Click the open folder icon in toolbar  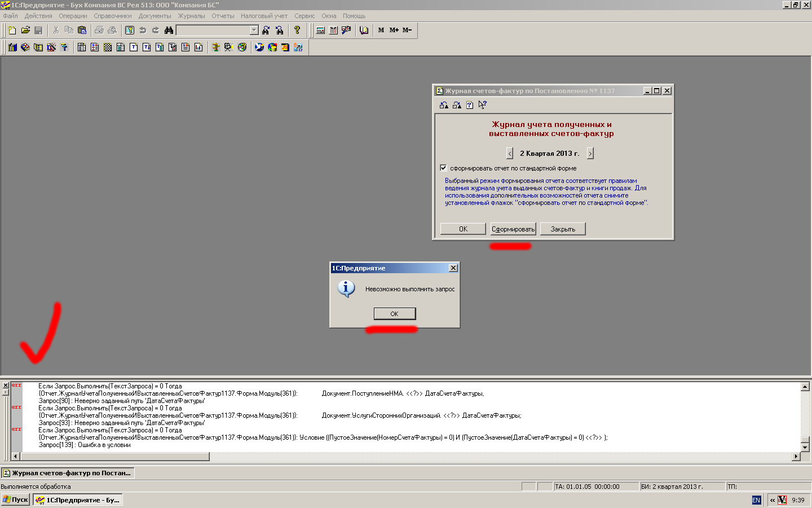tap(25, 30)
